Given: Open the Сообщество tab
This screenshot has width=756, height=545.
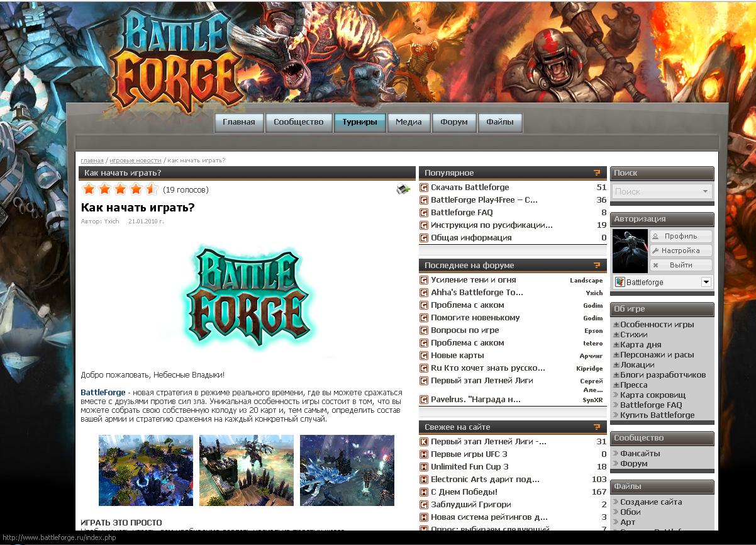Looking at the screenshot, I should [x=299, y=122].
